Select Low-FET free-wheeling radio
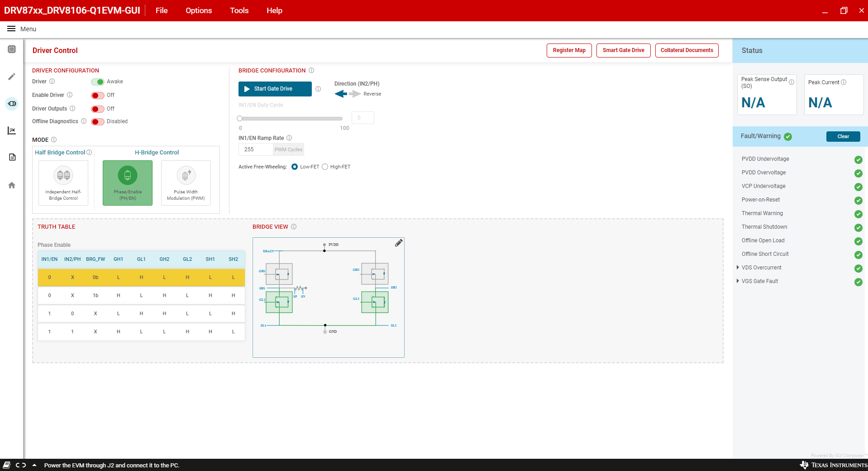The height and width of the screenshot is (471, 868). point(295,167)
